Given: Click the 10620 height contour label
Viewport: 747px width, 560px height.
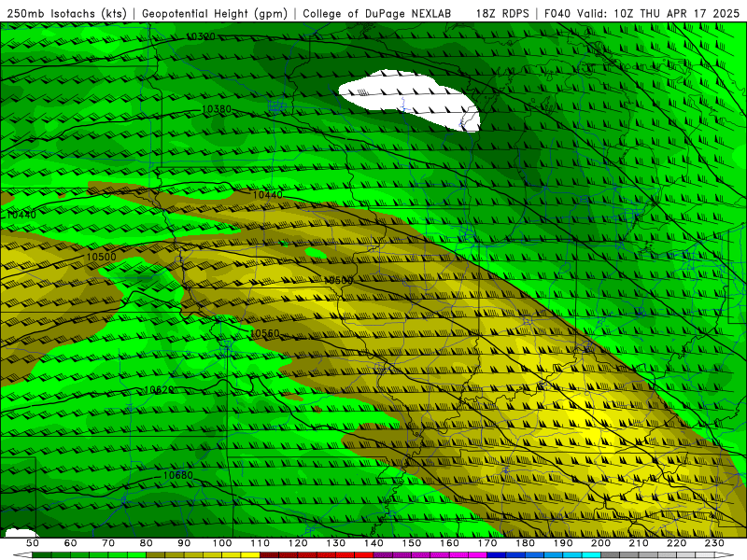Looking at the screenshot, I should tap(158, 390).
